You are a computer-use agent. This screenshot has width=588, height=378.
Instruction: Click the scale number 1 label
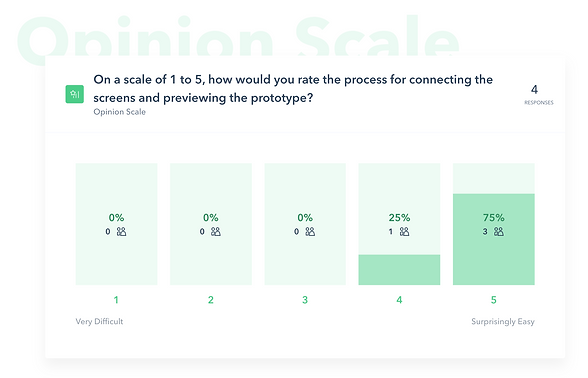click(x=116, y=300)
